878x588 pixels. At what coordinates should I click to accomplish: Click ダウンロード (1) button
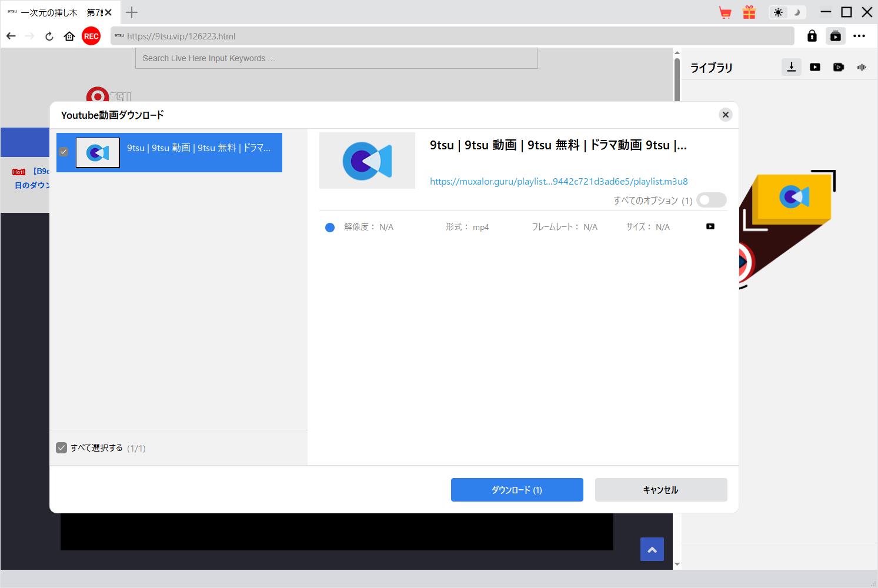517,490
